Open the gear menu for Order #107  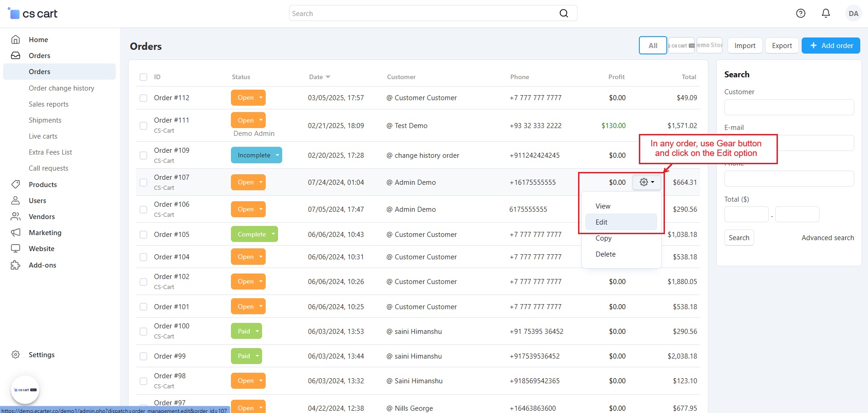tap(647, 182)
